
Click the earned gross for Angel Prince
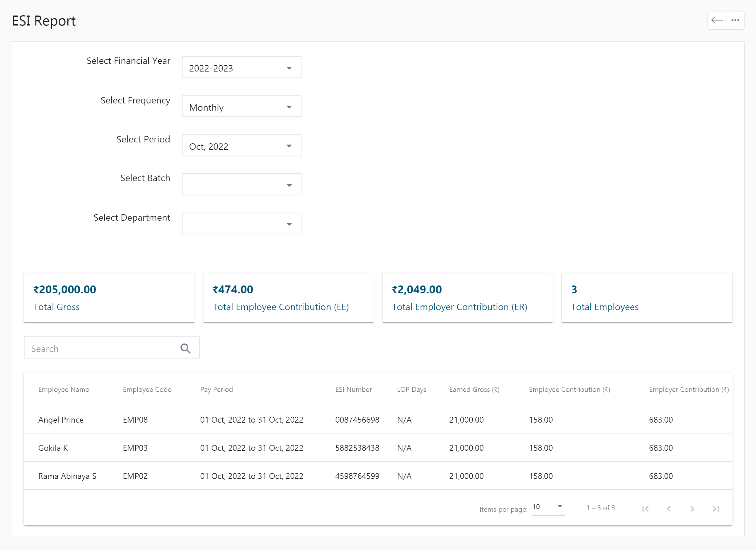(x=466, y=420)
